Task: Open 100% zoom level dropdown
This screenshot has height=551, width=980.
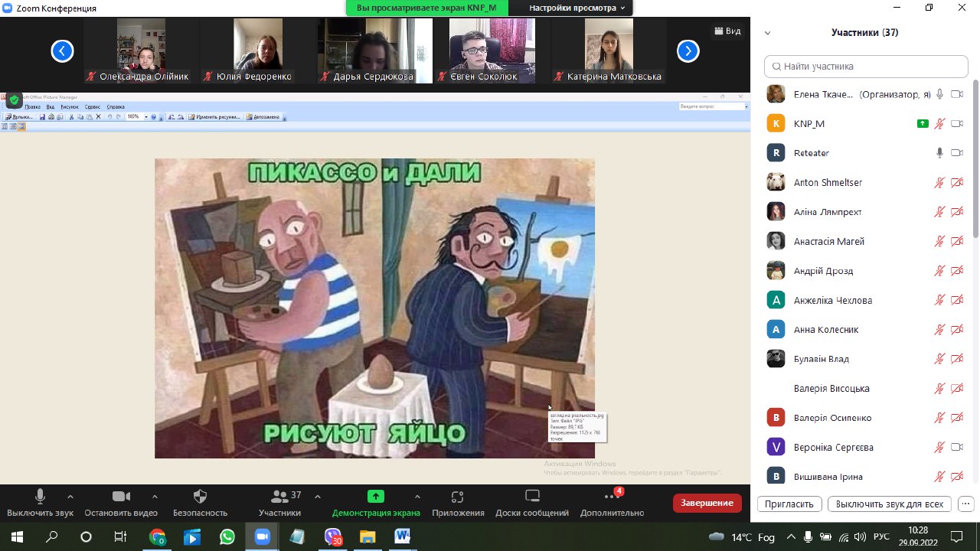Action: pos(147,117)
